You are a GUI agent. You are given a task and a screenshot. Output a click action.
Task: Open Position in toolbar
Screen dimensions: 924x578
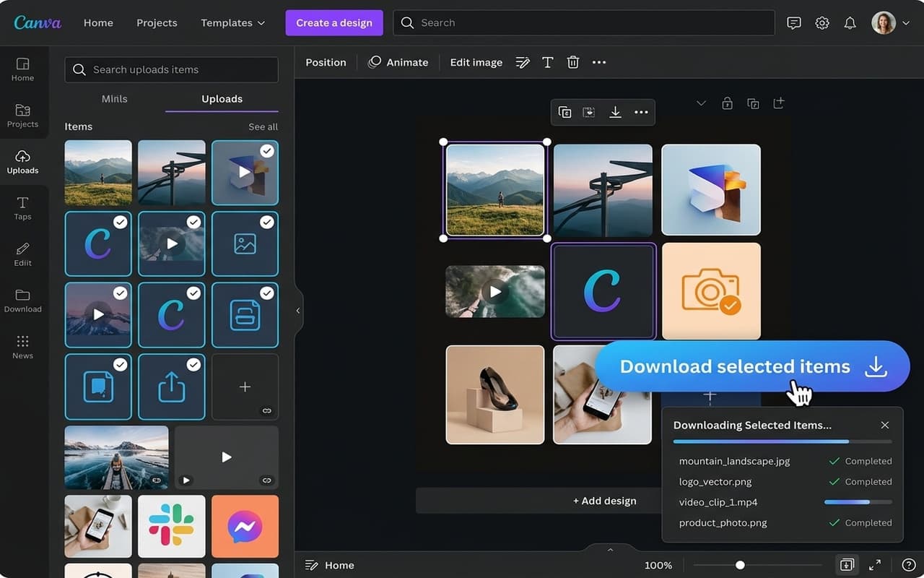click(326, 63)
